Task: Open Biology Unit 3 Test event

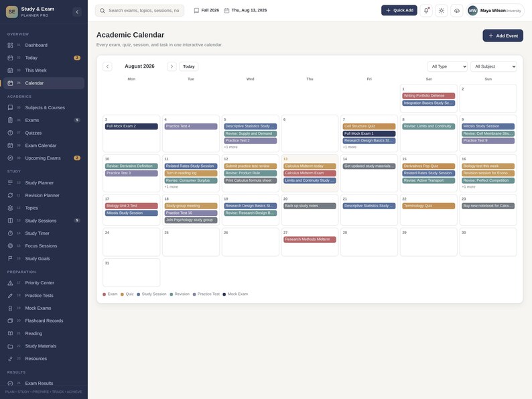Action: (x=131, y=206)
